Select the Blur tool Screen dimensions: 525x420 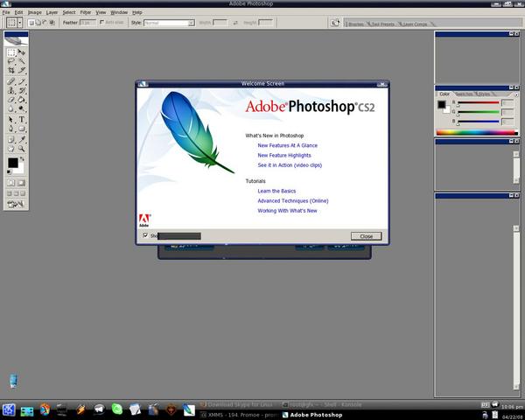tap(11, 108)
